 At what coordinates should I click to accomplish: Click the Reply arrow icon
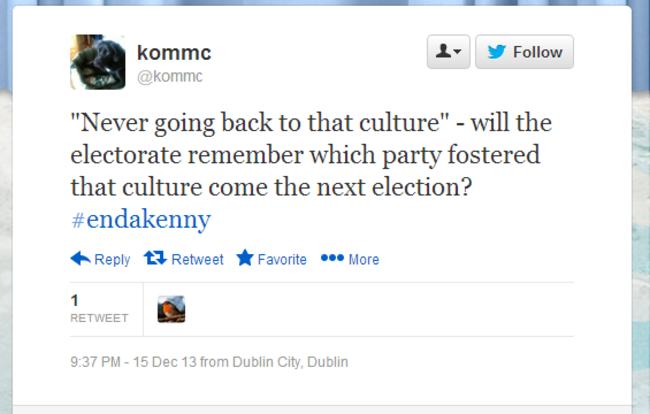click(x=80, y=258)
